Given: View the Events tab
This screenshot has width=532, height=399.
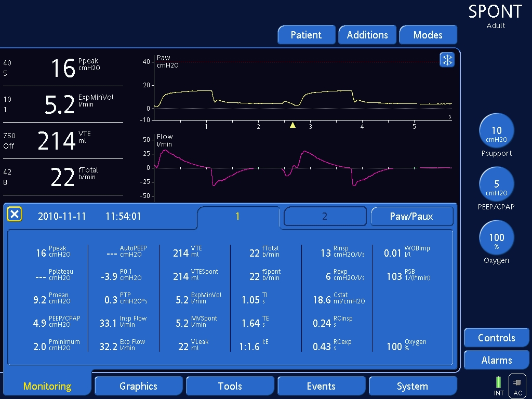Looking at the screenshot, I should (x=322, y=386).
